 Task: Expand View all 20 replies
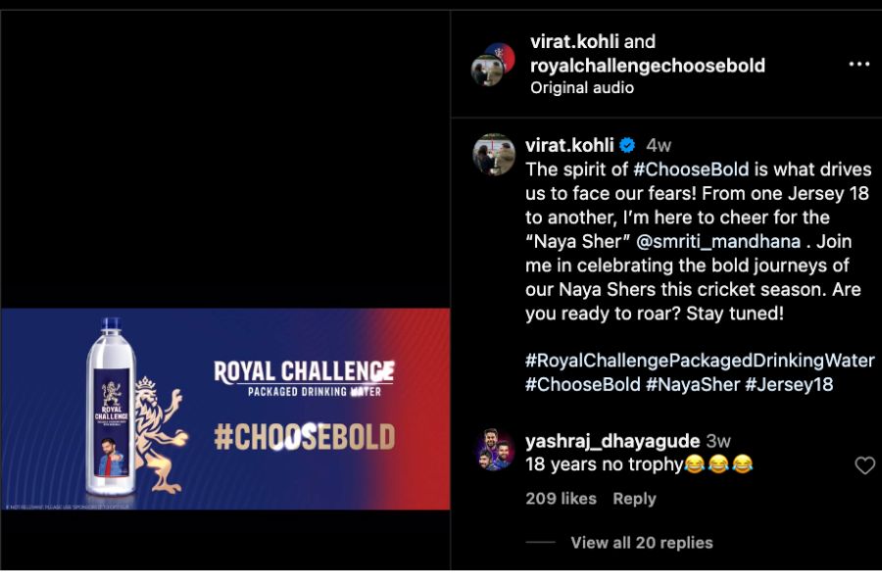pos(641,542)
